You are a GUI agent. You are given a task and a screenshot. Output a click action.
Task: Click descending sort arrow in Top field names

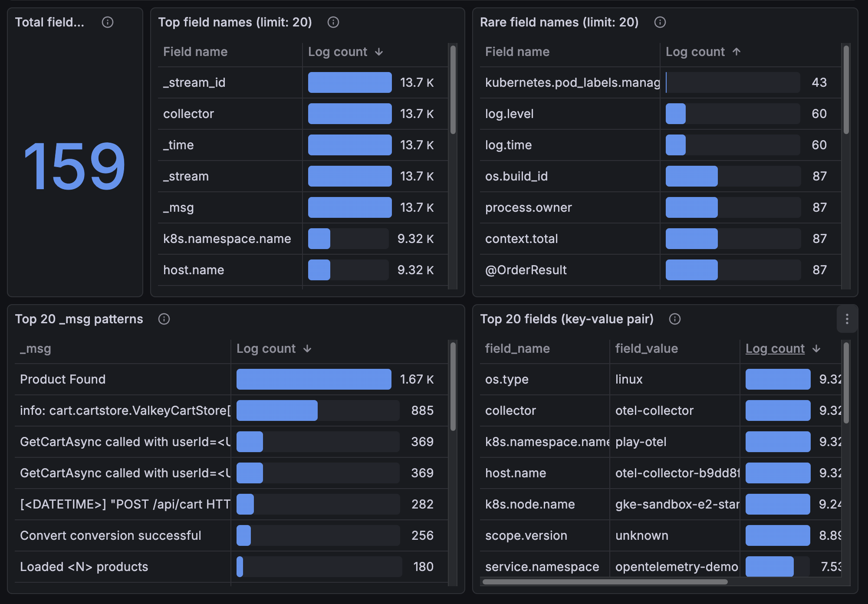click(379, 52)
